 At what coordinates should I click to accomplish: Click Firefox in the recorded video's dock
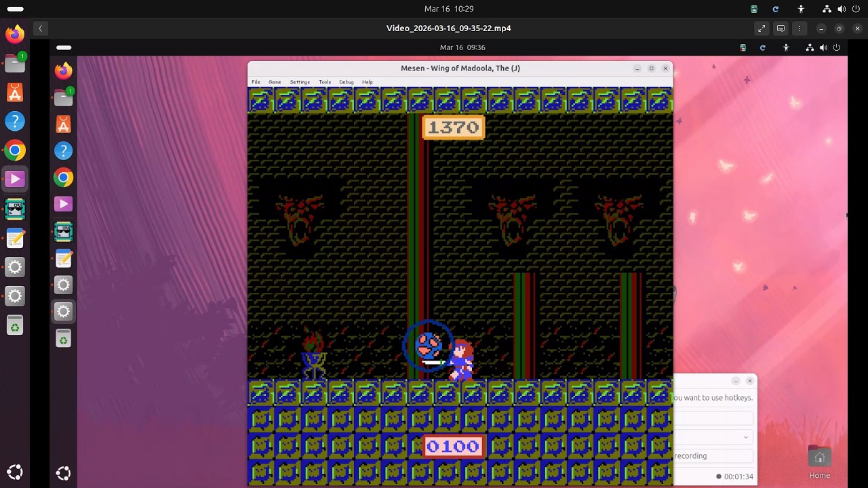pos(63,70)
